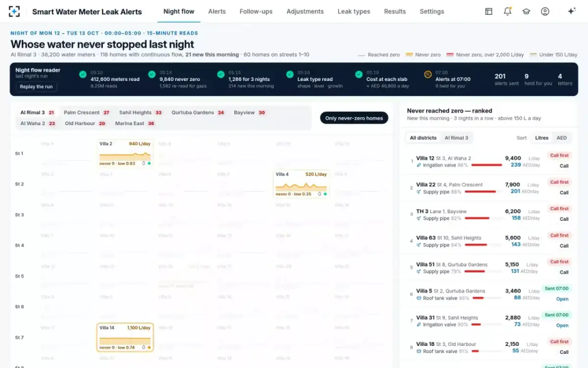The image size is (588, 368).
Task: Click the green check beside 412,600 meters read
Action: (x=83, y=75)
